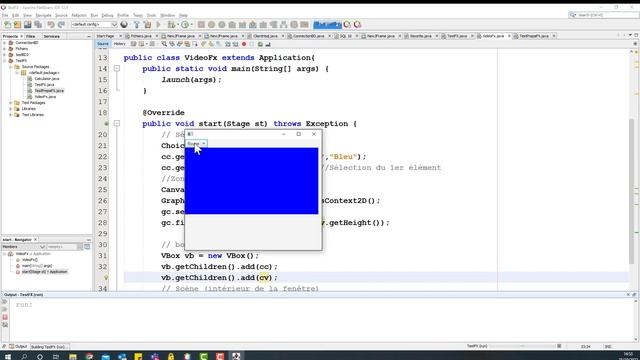Click the Run Project play icon
The width and height of the screenshot is (640, 360).
pyautogui.click(x=158, y=25)
